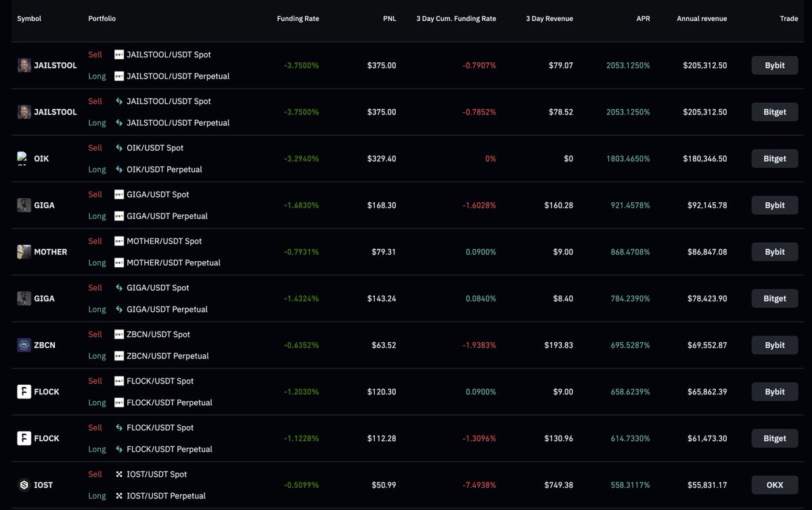Click the APR column header
Screen dimensions: 812x510
pos(643,19)
